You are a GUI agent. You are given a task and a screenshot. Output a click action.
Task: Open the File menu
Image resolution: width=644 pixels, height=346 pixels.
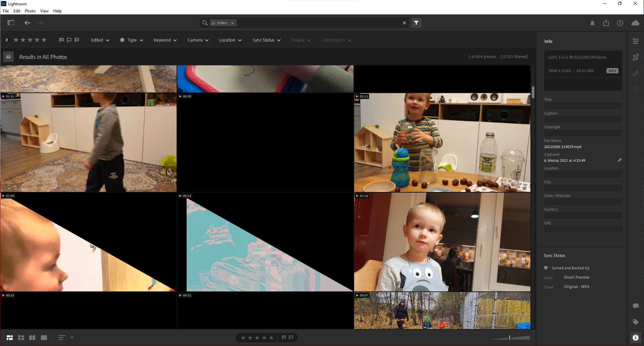(6, 11)
